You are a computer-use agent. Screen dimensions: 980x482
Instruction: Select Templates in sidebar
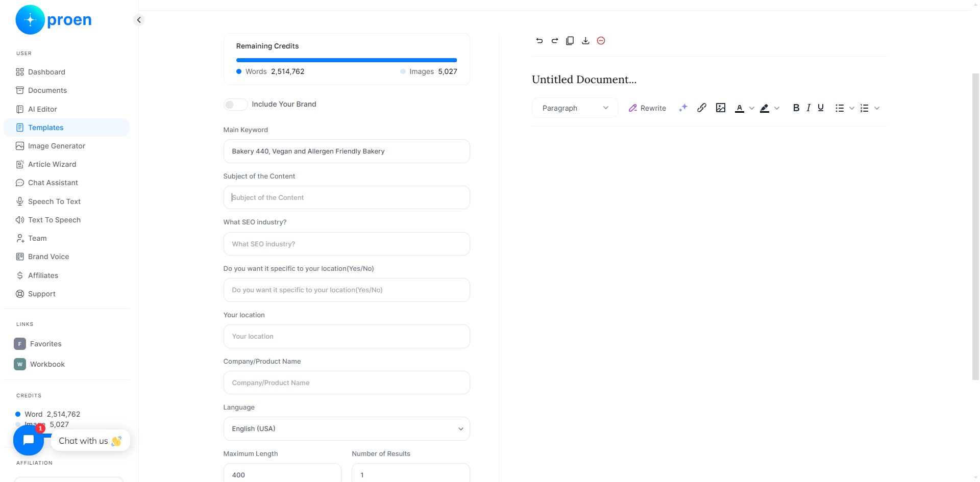66,128
